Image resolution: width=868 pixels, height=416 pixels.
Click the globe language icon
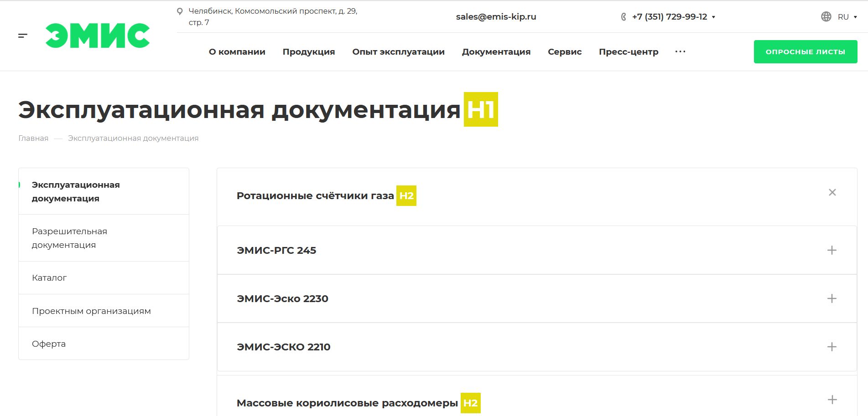click(x=826, y=17)
